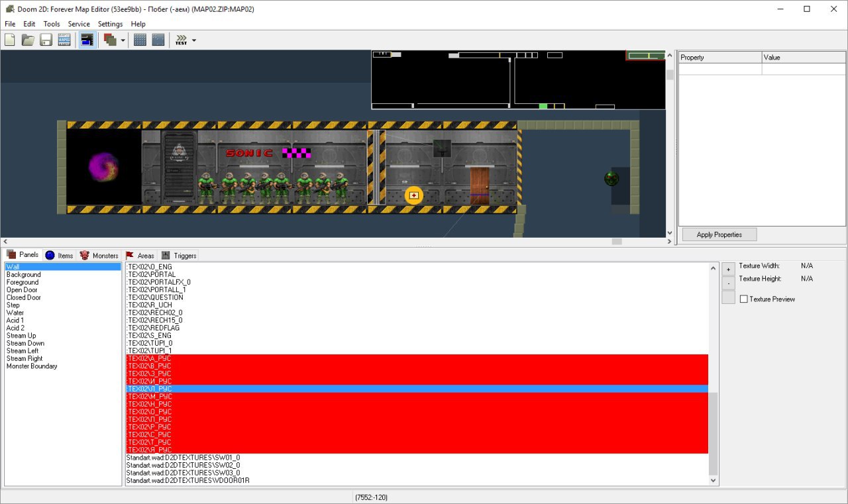
Task: Select the :TEX02\REDFLAG texture entry
Action: [417, 328]
